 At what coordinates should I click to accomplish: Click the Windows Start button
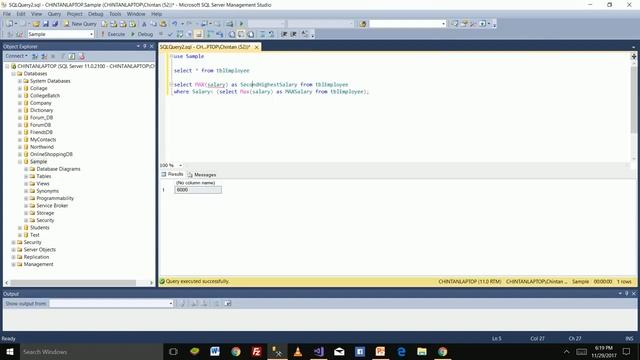pyautogui.click(x=10, y=351)
